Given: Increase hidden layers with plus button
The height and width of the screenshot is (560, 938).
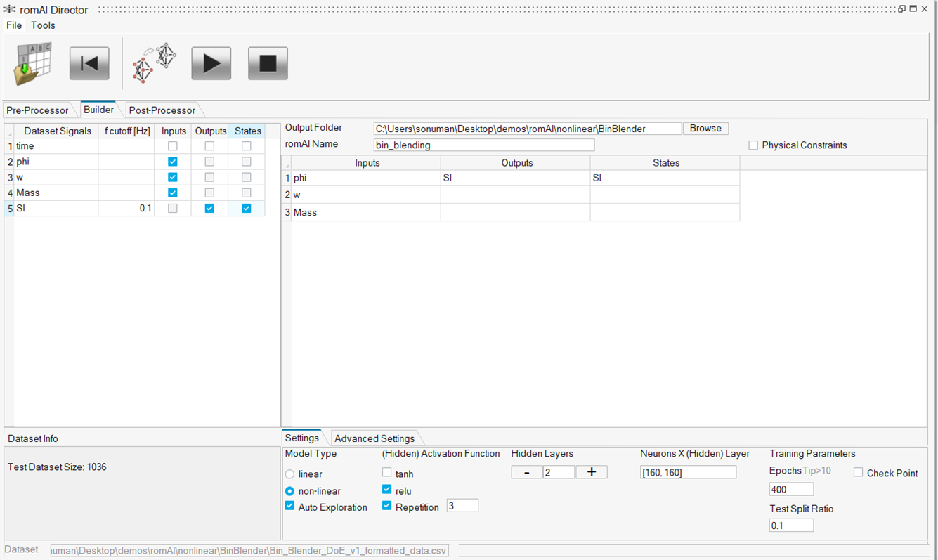Looking at the screenshot, I should (x=591, y=472).
